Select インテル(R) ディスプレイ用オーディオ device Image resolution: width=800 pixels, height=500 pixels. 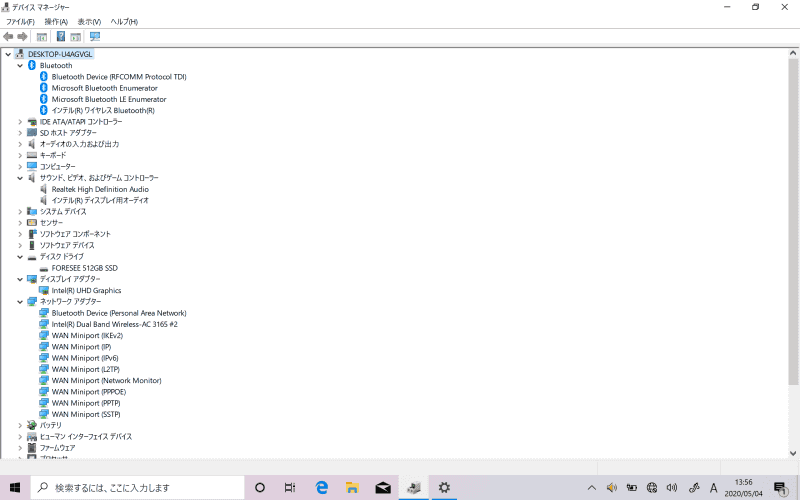(x=100, y=201)
